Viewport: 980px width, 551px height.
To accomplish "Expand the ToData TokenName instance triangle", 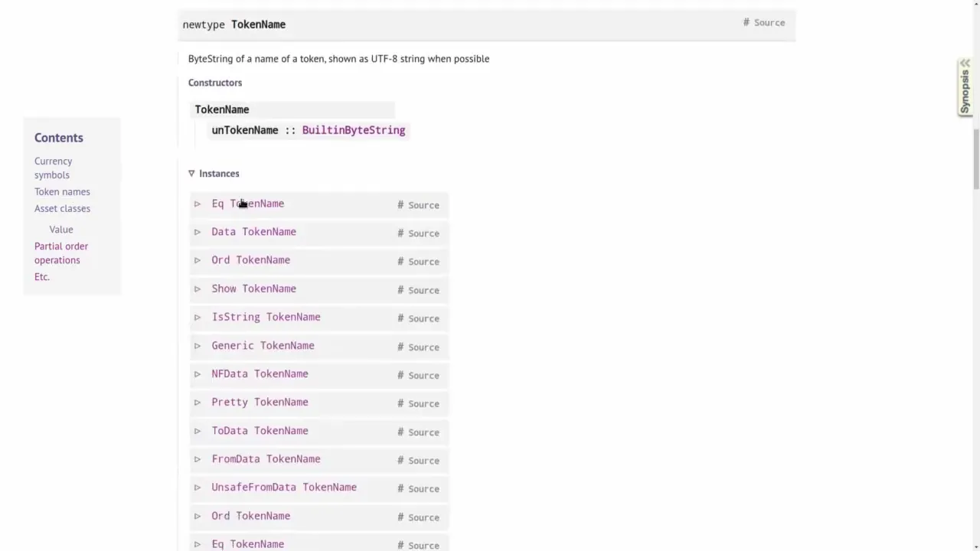I will click(x=198, y=431).
